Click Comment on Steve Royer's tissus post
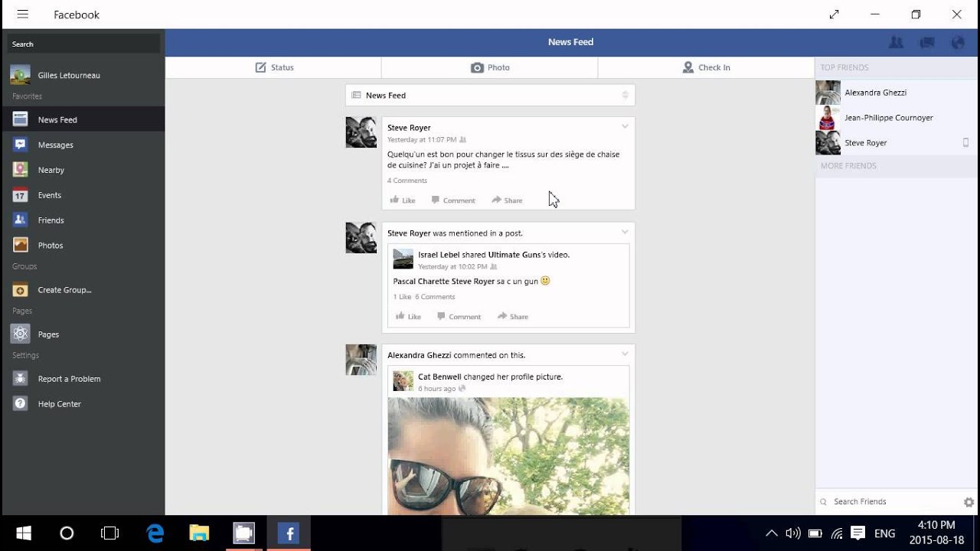 [453, 201]
